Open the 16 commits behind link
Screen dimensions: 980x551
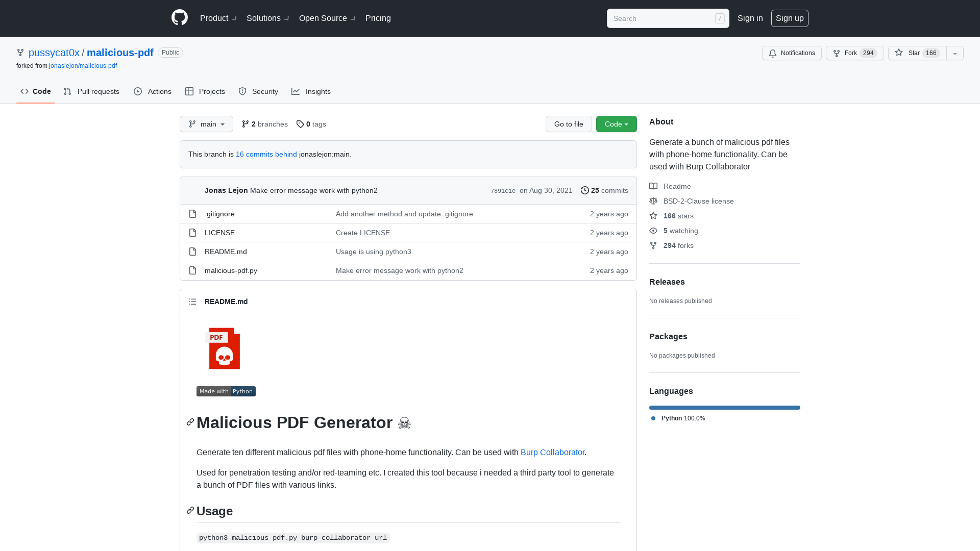click(x=266, y=154)
